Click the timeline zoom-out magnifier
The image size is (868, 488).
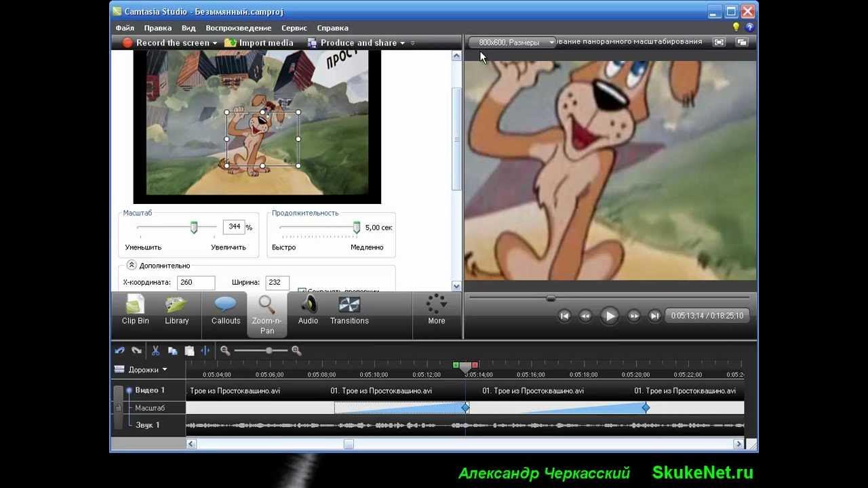pyautogui.click(x=225, y=350)
